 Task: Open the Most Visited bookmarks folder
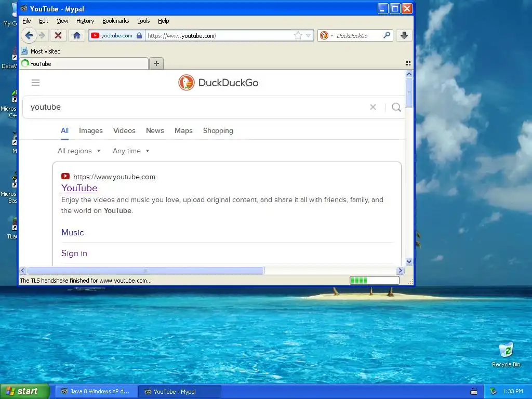point(41,51)
